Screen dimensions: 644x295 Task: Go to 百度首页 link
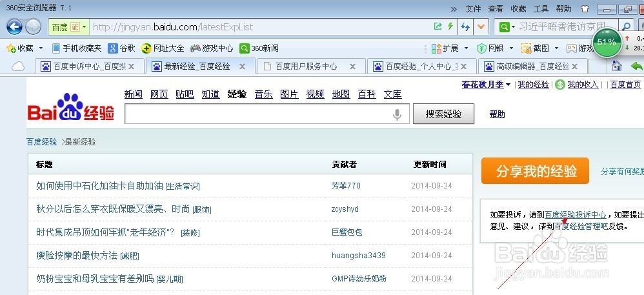(625, 85)
